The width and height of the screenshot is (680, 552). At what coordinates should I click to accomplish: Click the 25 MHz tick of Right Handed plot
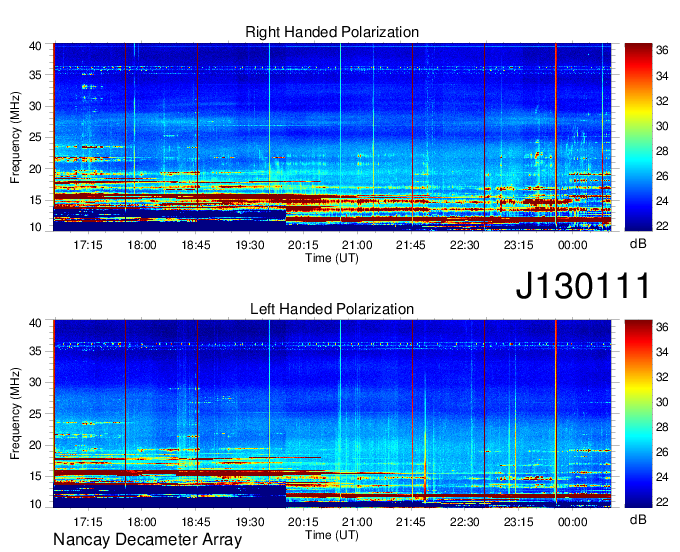[x=35, y=137]
